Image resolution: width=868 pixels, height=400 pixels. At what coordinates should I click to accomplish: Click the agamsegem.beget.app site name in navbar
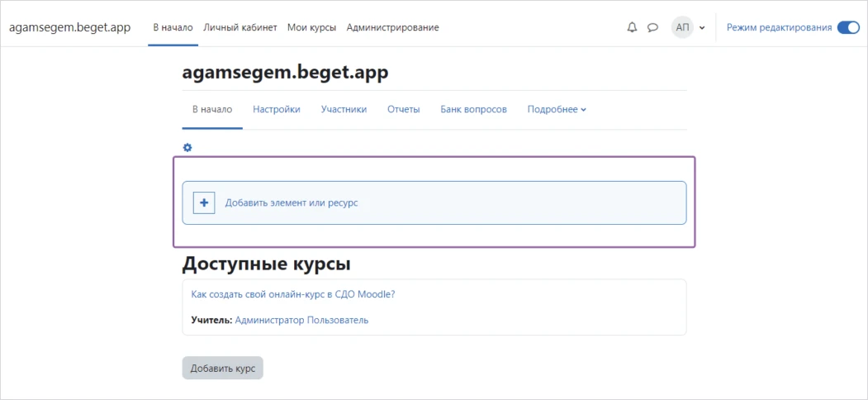click(69, 28)
